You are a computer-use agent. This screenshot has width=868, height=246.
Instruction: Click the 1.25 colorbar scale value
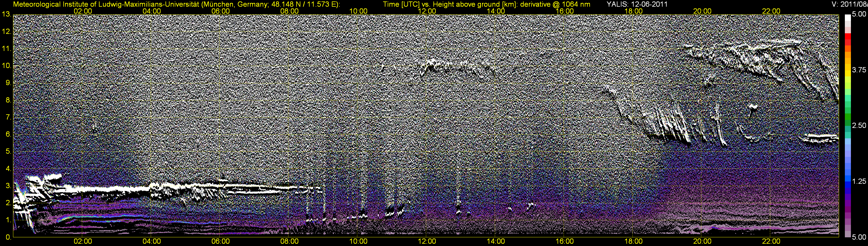pos(859,181)
